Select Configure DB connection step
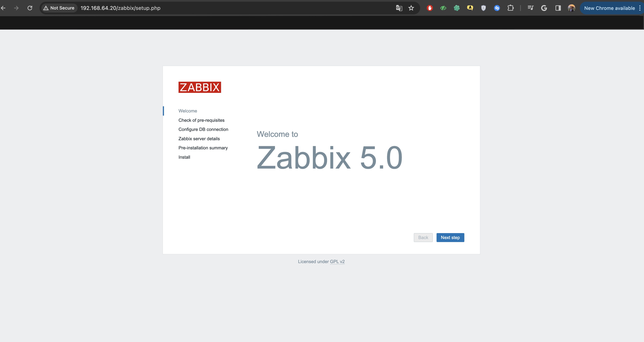This screenshot has width=644, height=342. [203, 129]
